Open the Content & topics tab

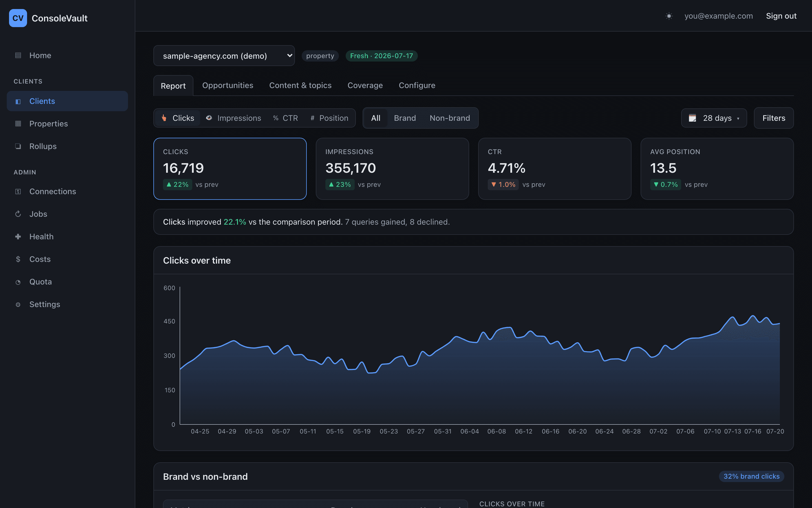(300, 85)
